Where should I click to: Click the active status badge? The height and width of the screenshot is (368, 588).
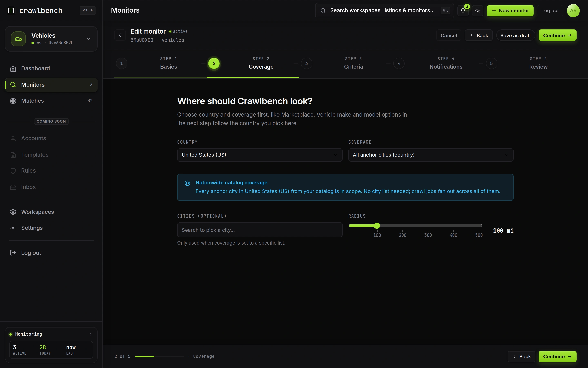(178, 31)
